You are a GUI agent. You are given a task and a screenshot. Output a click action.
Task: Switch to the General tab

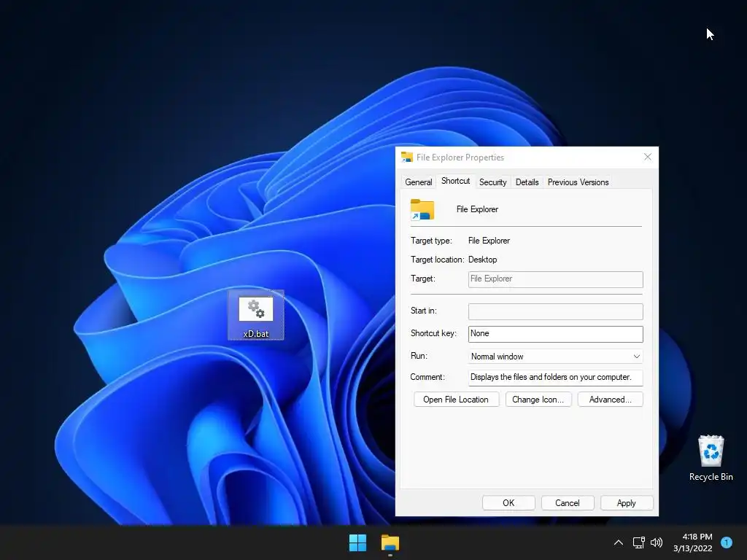[x=418, y=182]
